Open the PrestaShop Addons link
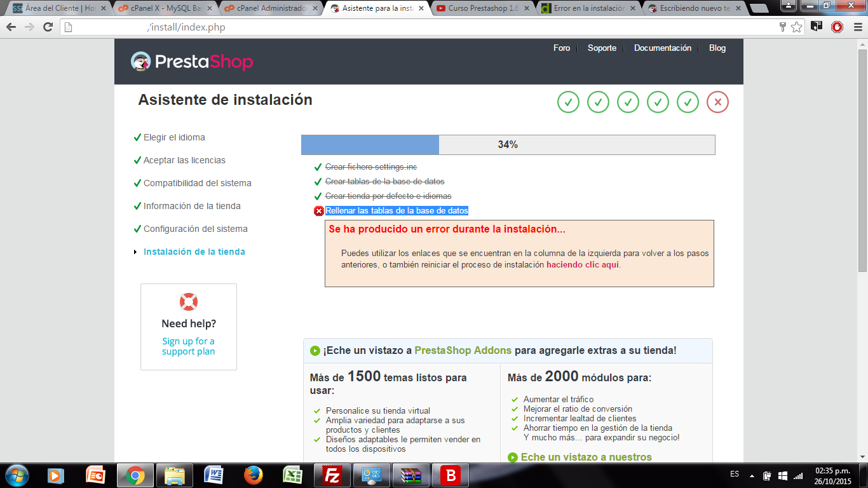 463,351
